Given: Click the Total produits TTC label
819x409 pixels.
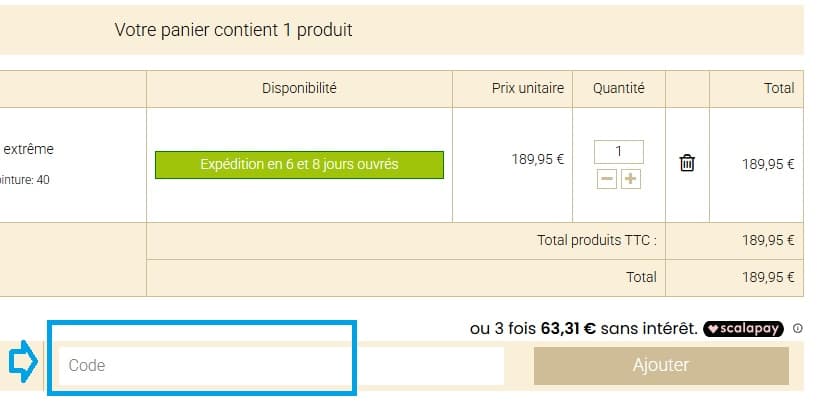Looking at the screenshot, I should click(597, 240).
